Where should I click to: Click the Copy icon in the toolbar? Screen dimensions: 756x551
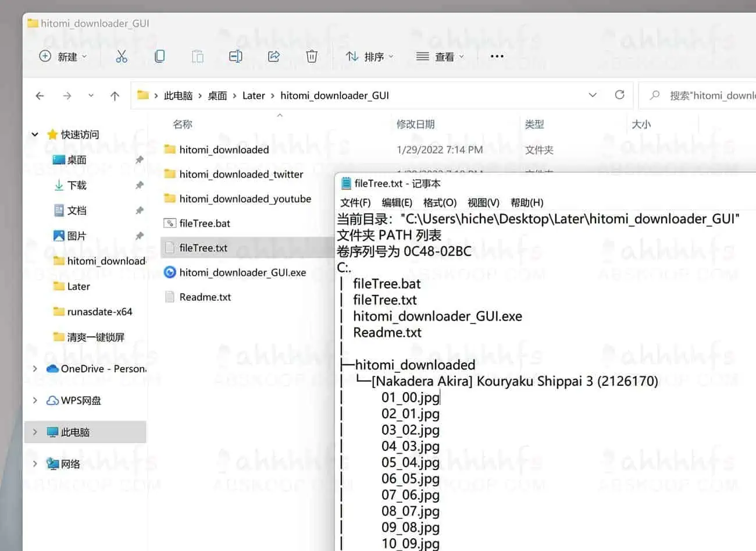coord(159,56)
